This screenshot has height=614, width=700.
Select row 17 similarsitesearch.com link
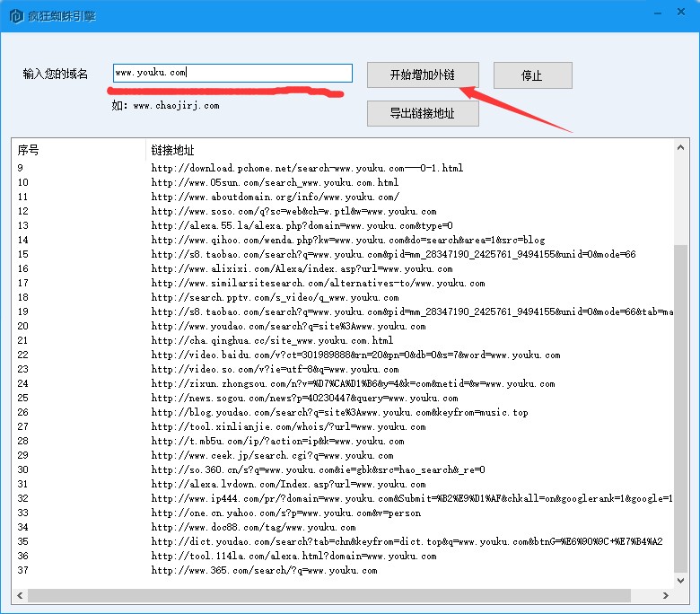tap(318, 283)
